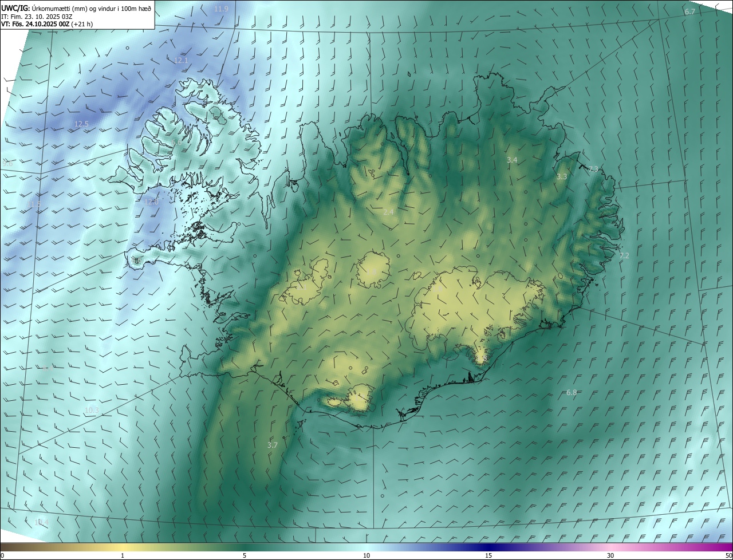733x560 pixels.
Task: Click the 3.7 value label
Action: pos(273,445)
